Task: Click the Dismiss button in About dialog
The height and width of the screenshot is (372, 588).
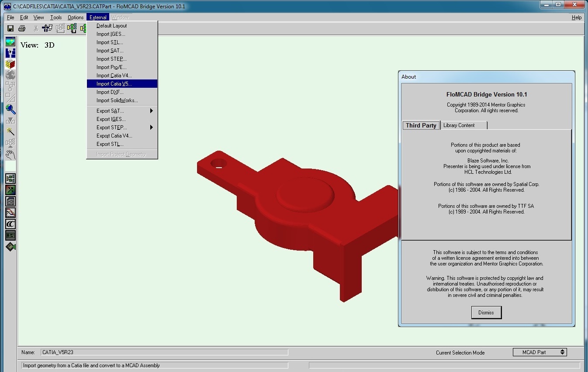Action: 486,313
